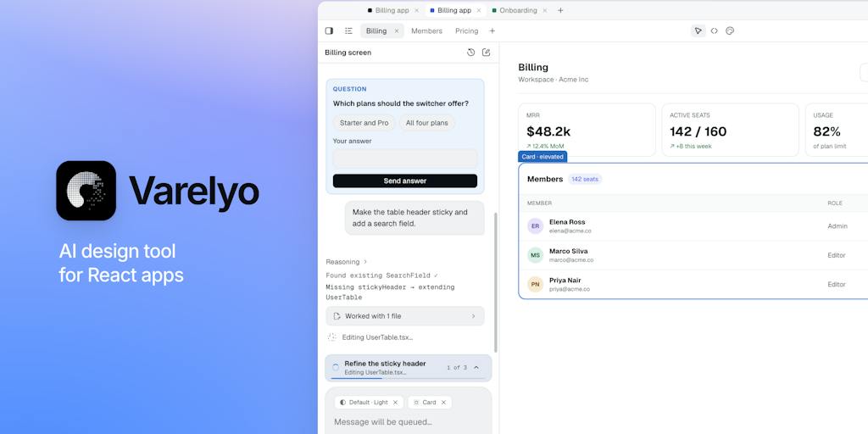Click the Editor role for Priya Nair
This screenshot has height=434, width=868.
click(837, 285)
